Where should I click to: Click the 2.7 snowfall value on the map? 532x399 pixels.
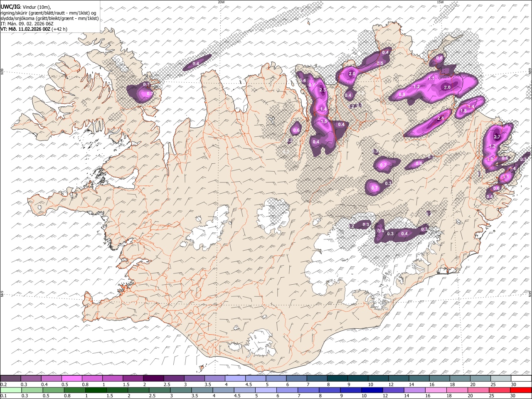497,137
